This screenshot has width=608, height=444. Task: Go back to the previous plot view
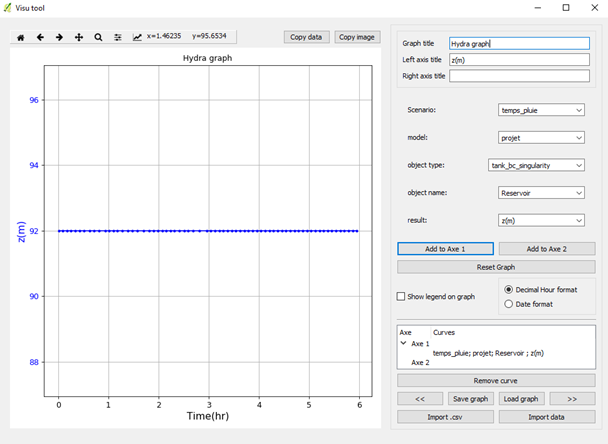tap(40, 37)
